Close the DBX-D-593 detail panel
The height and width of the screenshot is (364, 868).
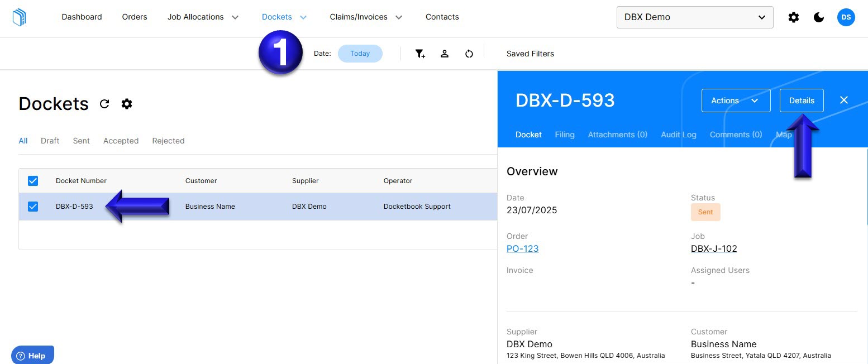click(x=844, y=100)
